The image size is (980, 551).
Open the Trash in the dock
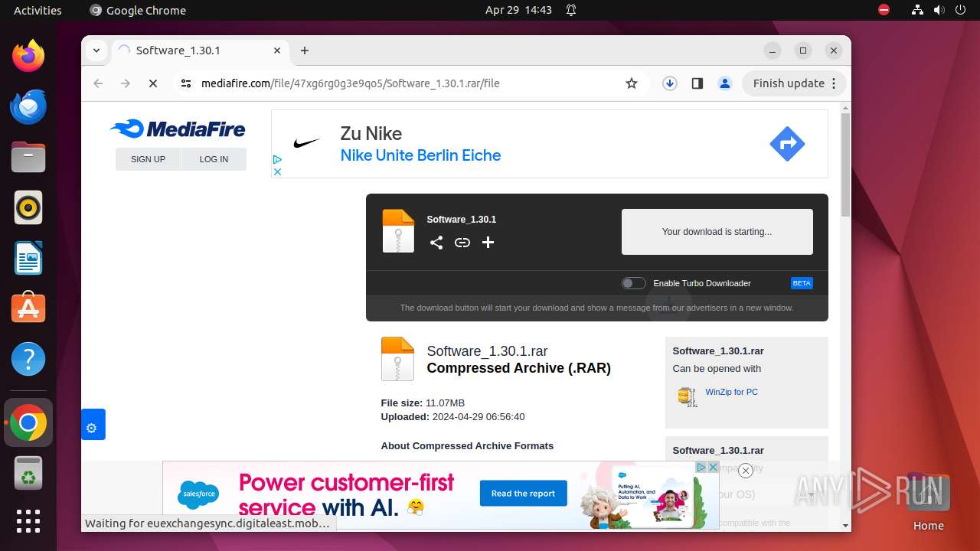pyautogui.click(x=28, y=474)
